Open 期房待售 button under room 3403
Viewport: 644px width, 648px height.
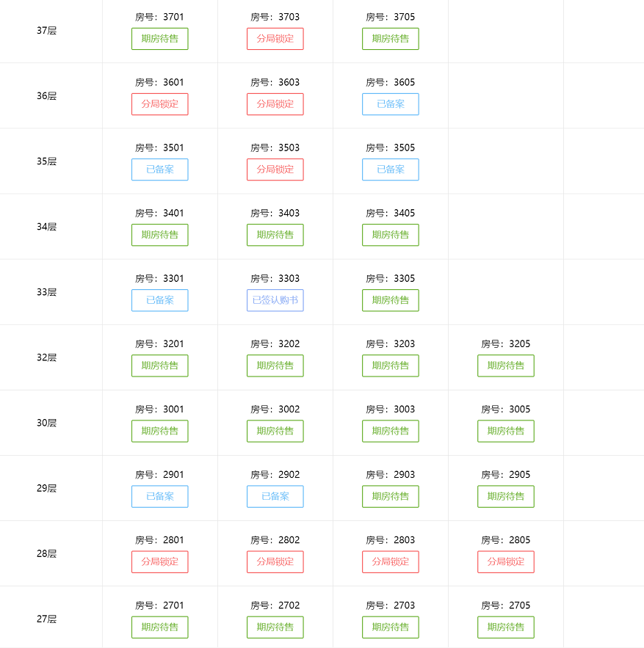point(275,235)
